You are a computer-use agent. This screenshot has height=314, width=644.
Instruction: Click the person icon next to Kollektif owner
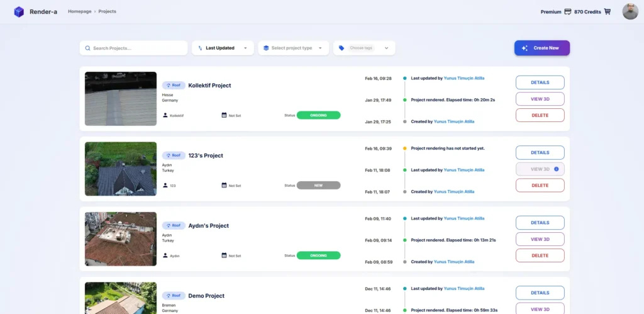165,115
